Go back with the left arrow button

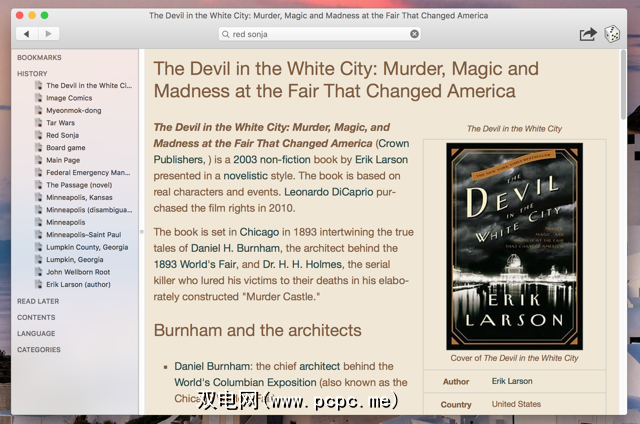click(x=27, y=34)
